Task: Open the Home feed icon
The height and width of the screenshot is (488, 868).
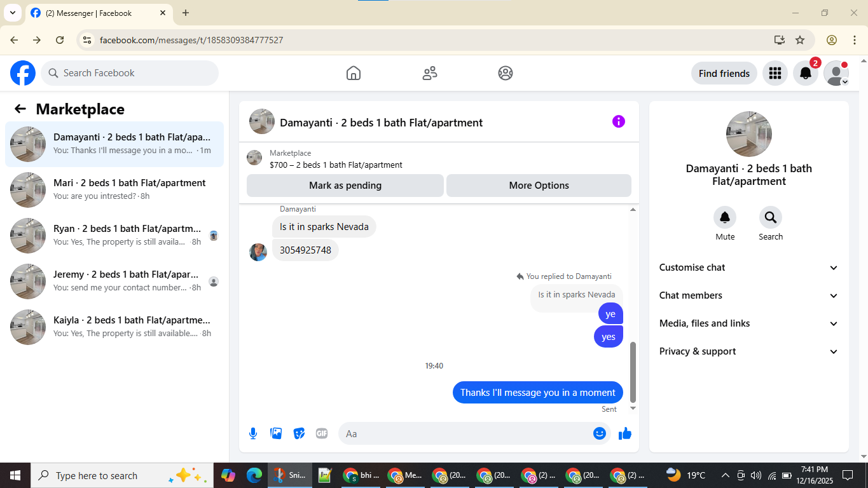Action: pyautogui.click(x=354, y=73)
